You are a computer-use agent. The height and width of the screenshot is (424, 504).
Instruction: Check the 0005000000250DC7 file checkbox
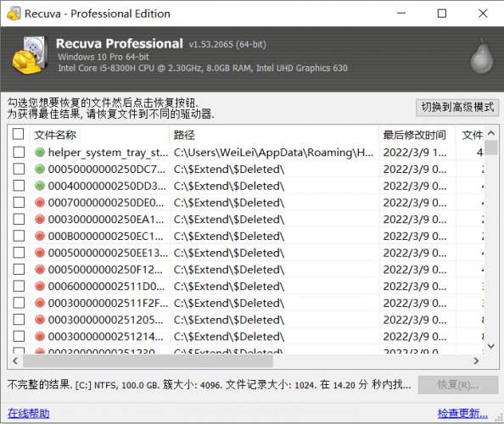click(19, 169)
